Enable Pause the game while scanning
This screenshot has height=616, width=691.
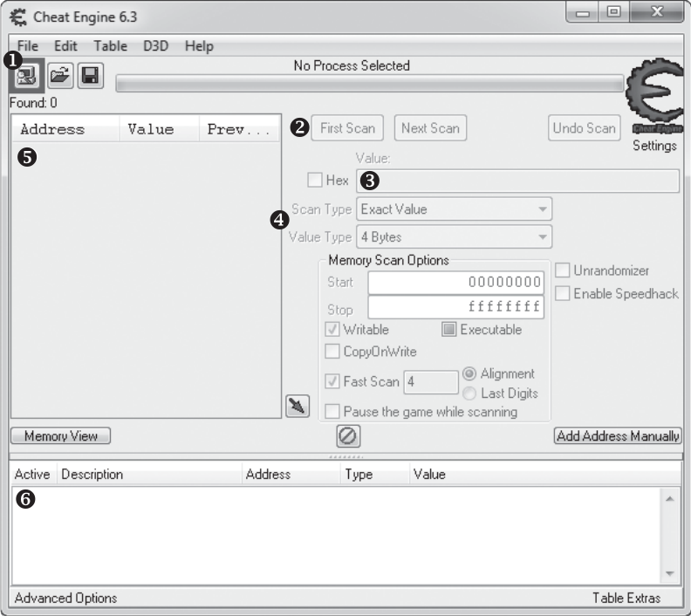pos(332,412)
